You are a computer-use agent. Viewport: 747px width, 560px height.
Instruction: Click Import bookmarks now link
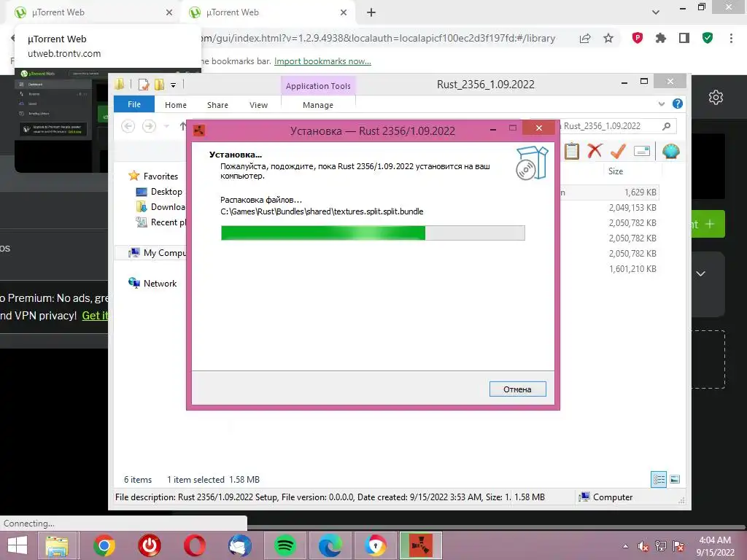pyautogui.click(x=322, y=61)
